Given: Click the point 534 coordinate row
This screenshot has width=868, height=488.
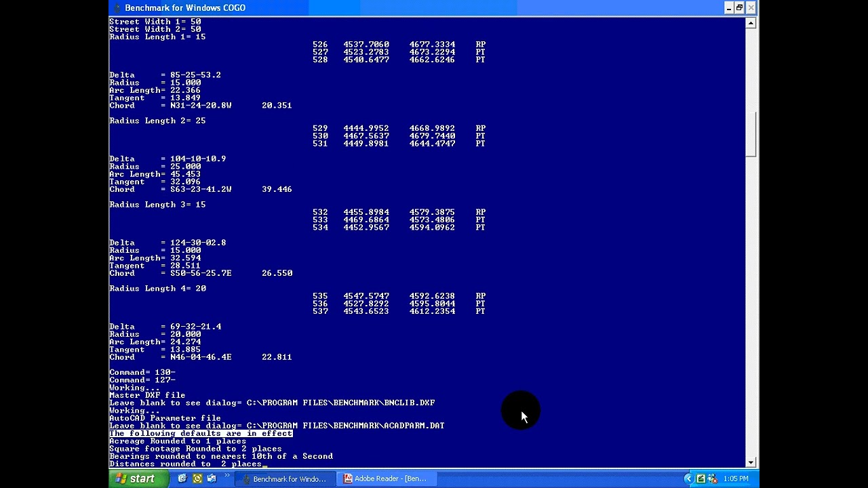Looking at the screenshot, I should [399, 228].
